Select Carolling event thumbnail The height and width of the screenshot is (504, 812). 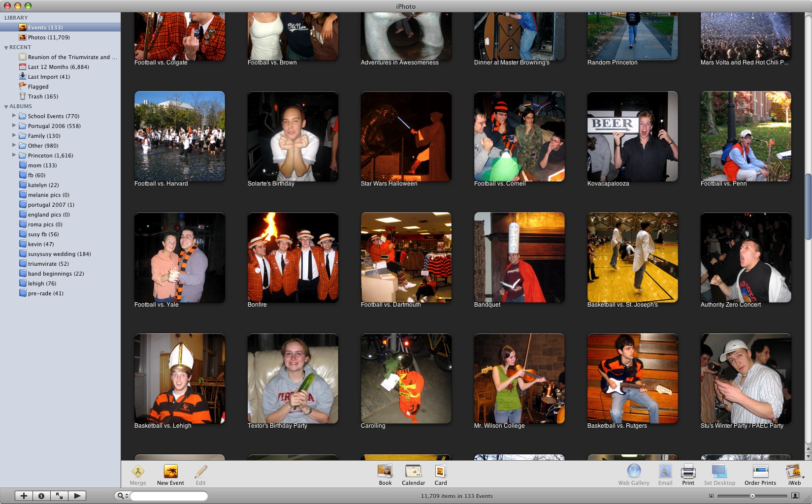406,378
